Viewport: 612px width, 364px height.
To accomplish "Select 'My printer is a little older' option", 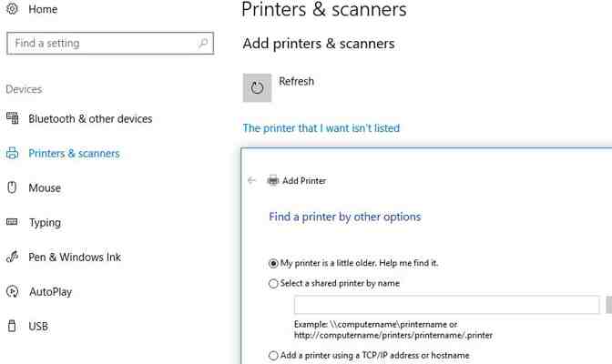I will (274, 263).
